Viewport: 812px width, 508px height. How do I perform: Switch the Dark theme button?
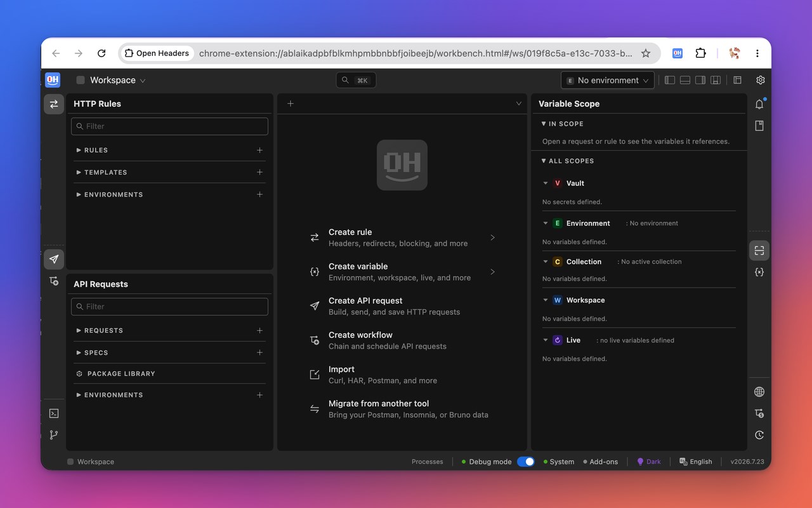pos(649,462)
